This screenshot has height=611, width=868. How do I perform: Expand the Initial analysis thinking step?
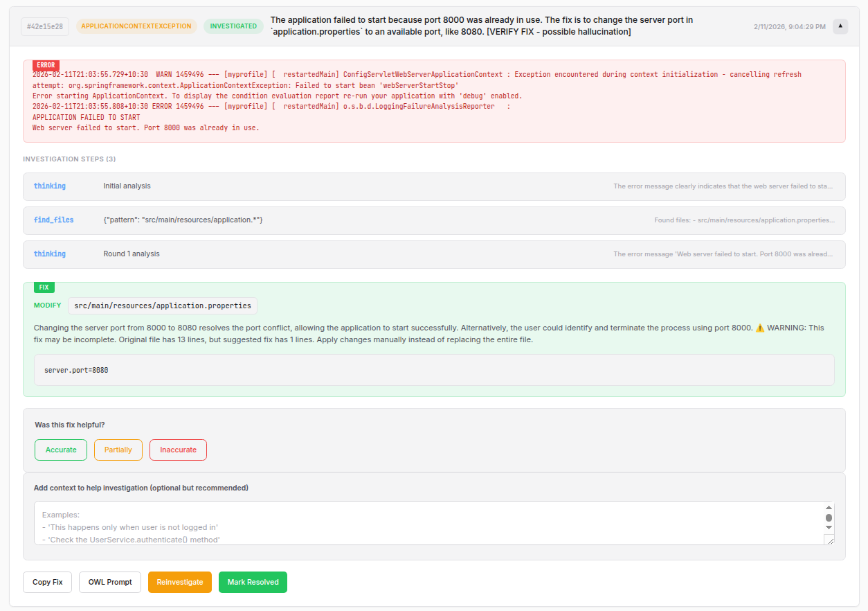[x=433, y=186]
